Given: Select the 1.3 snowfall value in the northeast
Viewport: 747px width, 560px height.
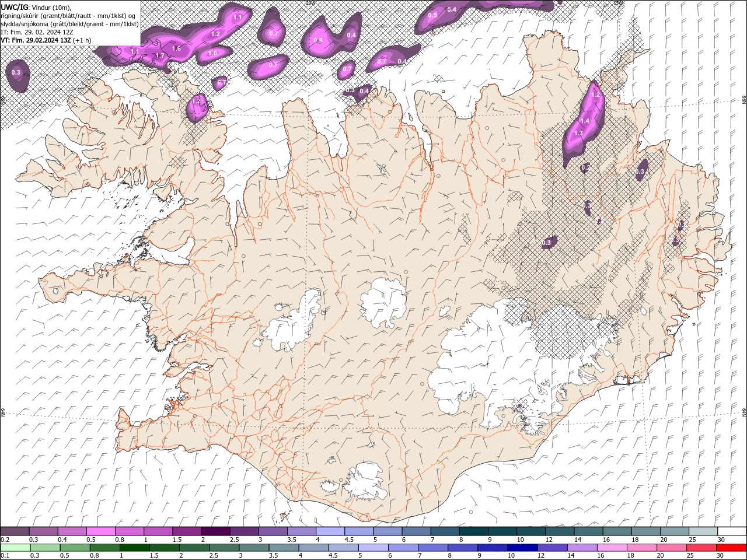Looking at the screenshot, I should point(578,134).
